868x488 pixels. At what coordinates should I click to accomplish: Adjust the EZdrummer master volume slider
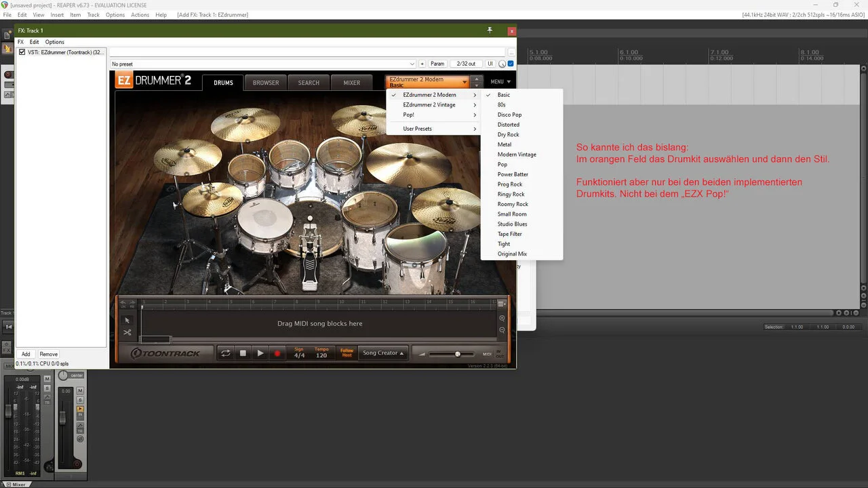click(457, 354)
